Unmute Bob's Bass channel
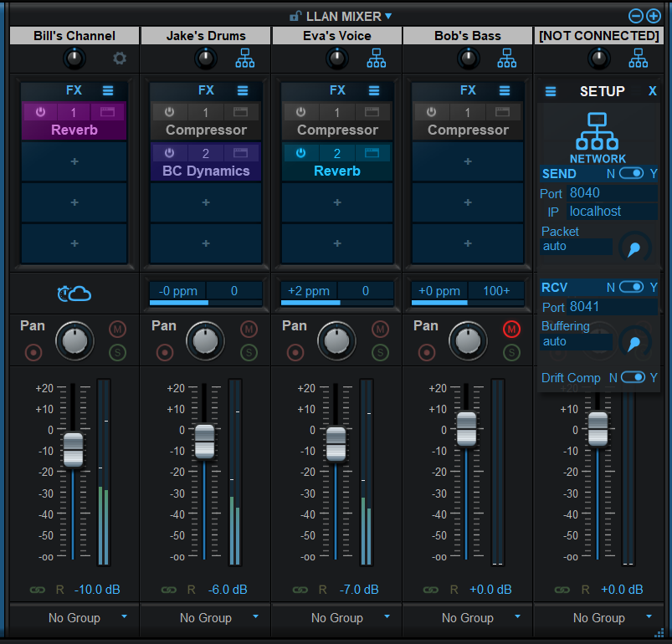Viewport: 672px width, 644px height. point(511,330)
